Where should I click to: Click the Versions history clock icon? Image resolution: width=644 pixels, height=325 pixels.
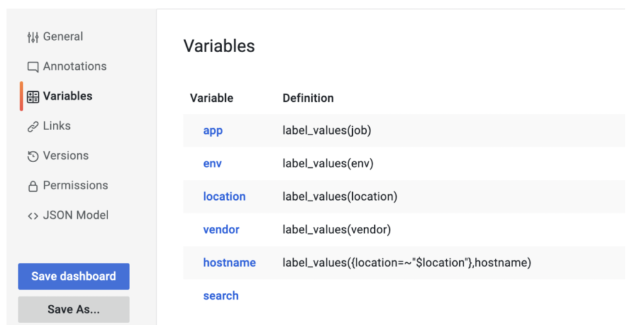pos(33,156)
